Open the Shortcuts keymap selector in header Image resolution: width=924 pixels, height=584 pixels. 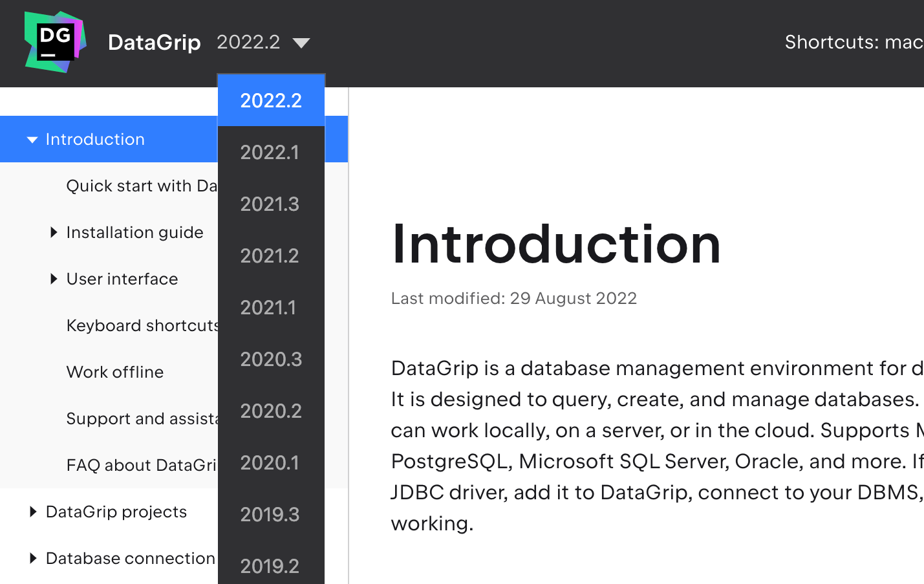(853, 43)
